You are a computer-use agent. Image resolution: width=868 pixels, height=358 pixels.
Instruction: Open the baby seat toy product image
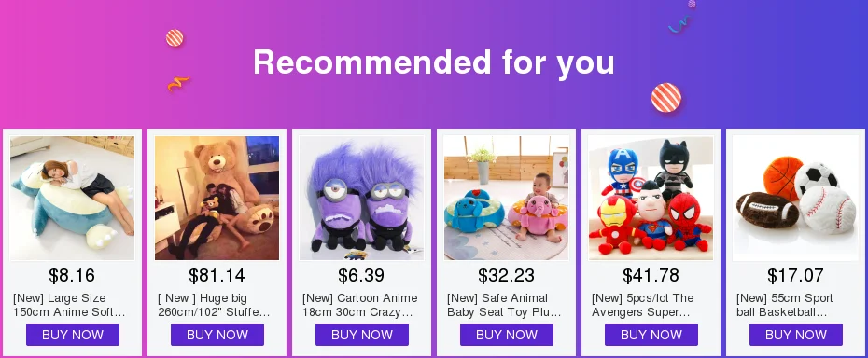[x=506, y=198]
